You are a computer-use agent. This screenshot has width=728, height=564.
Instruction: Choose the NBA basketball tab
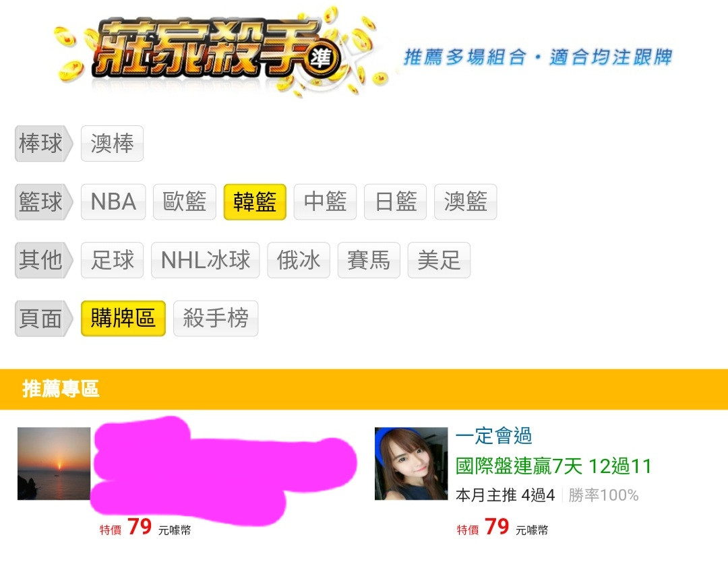click(113, 202)
